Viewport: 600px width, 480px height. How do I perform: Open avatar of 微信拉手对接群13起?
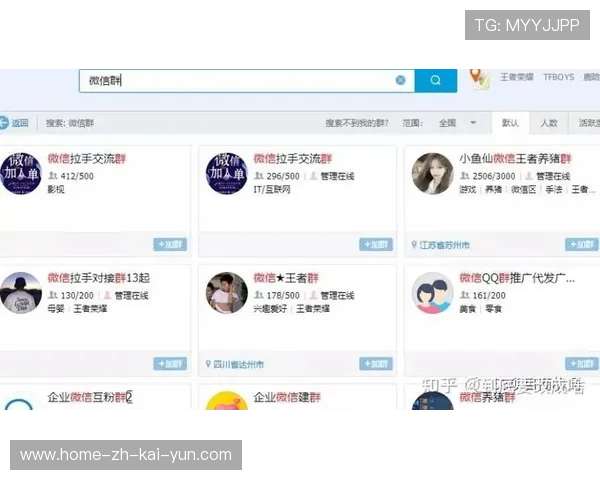[x=21, y=293]
